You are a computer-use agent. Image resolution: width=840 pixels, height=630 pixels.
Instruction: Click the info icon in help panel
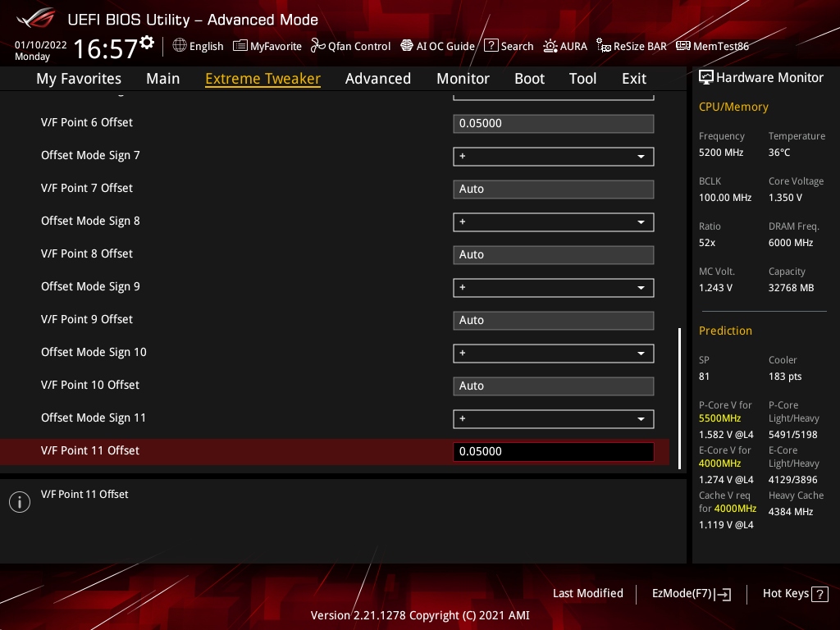(x=20, y=502)
